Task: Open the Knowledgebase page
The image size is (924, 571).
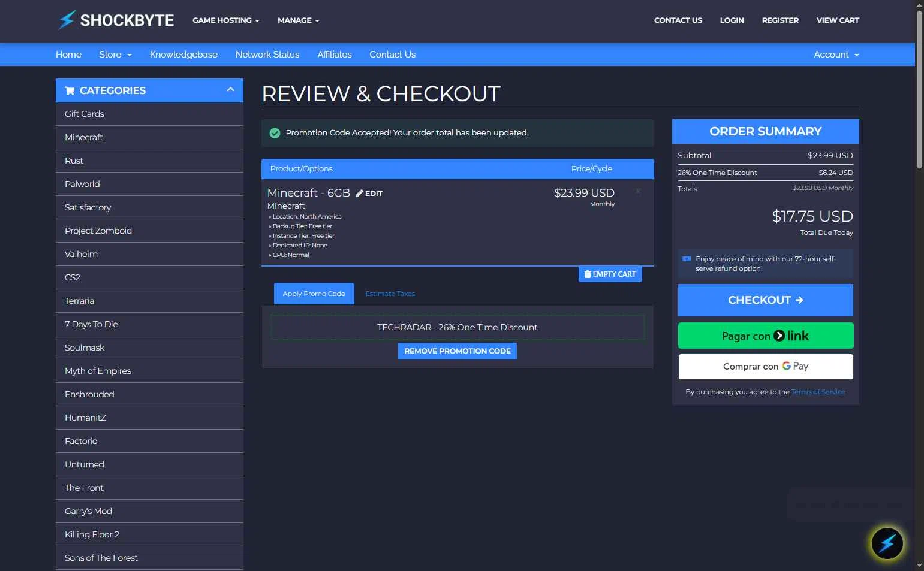Action: (183, 55)
